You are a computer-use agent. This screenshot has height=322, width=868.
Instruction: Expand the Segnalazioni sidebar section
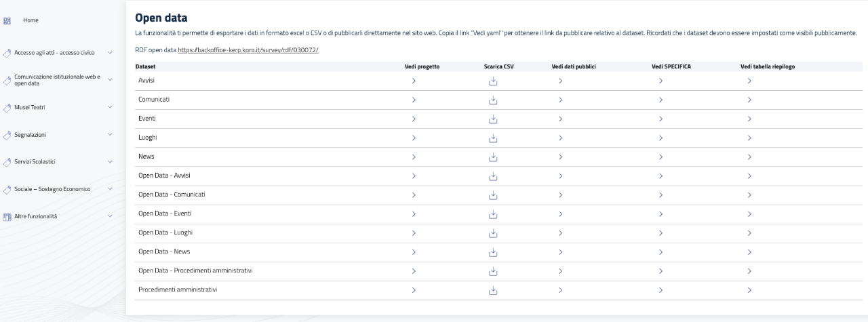coord(110,134)
